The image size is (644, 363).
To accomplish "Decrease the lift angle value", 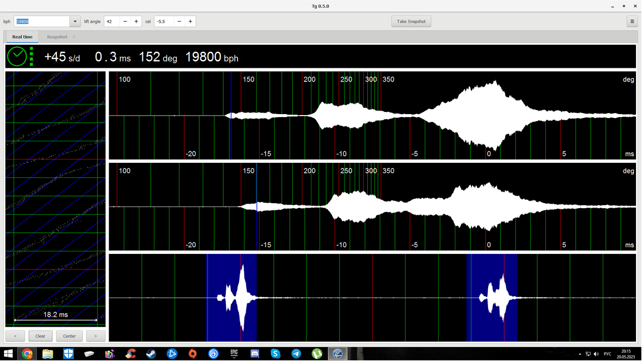I will [x=125, y=22].
